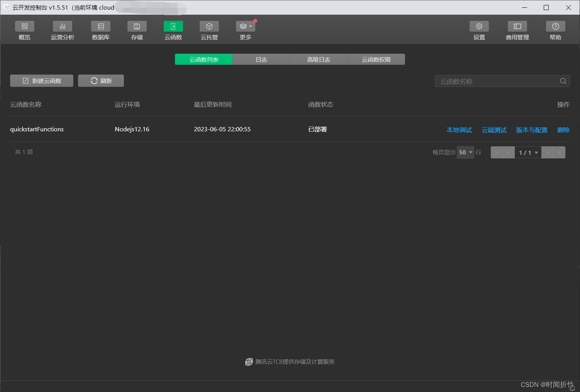The image size is (580, 392).
Task: Switch to the 高级日志 tab
Action: [319, 59]
